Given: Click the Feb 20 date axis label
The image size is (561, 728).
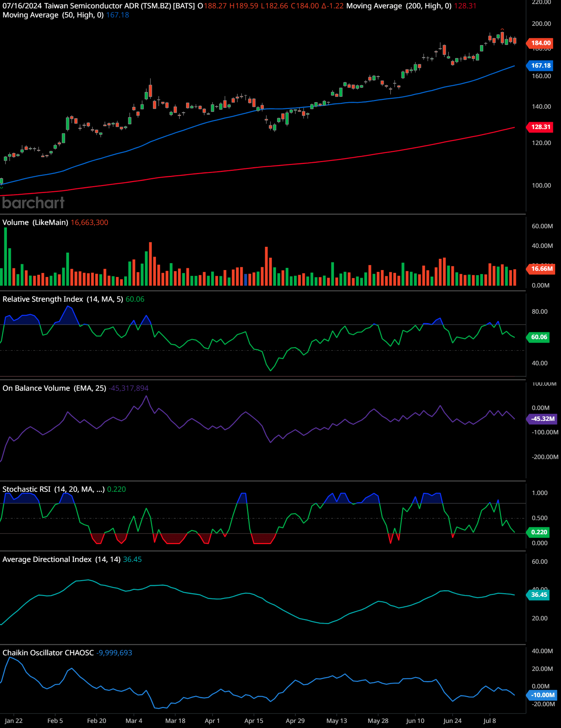Looking at the screenshot, I should pos(97,721).
